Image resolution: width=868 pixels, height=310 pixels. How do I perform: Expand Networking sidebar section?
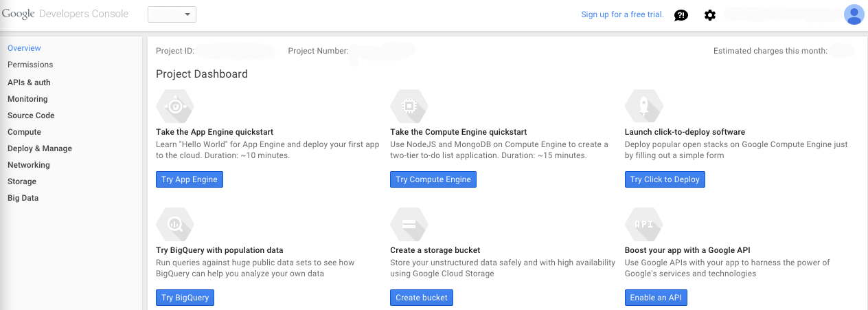click(29, 165)
